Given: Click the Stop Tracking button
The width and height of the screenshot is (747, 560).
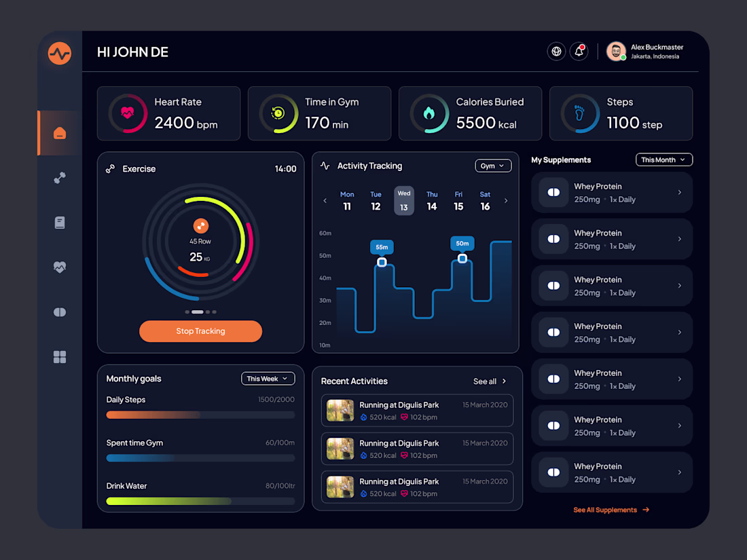Looking at the screenshot, I should [200, 331].
